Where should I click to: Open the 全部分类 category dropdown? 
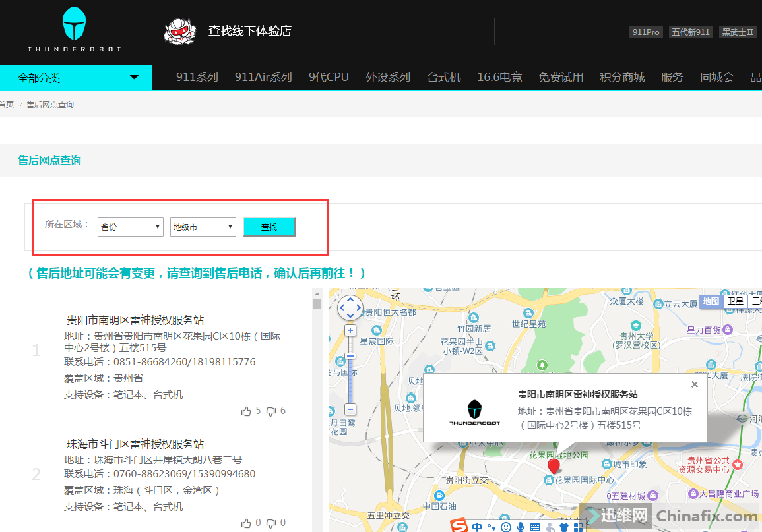77,78
